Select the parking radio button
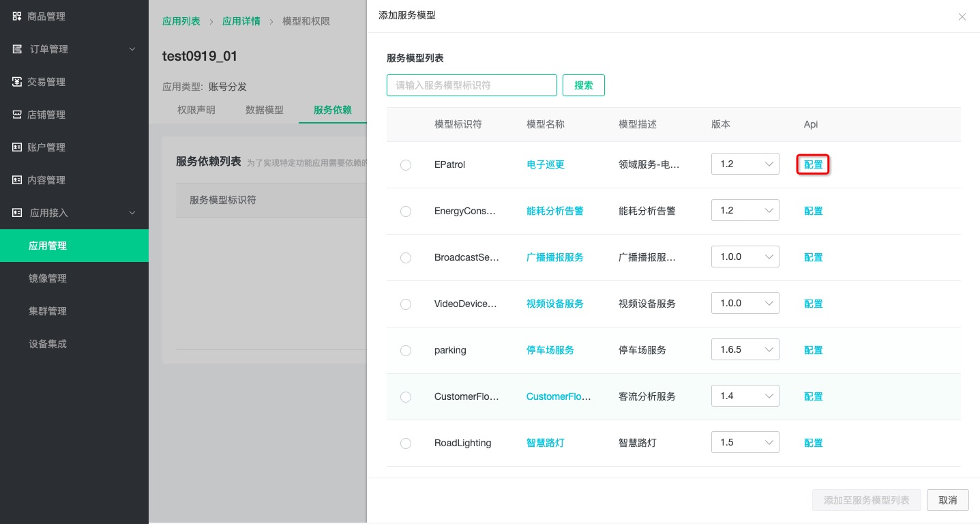This screenshot has width=980, height=524. [x=406, y=351]
